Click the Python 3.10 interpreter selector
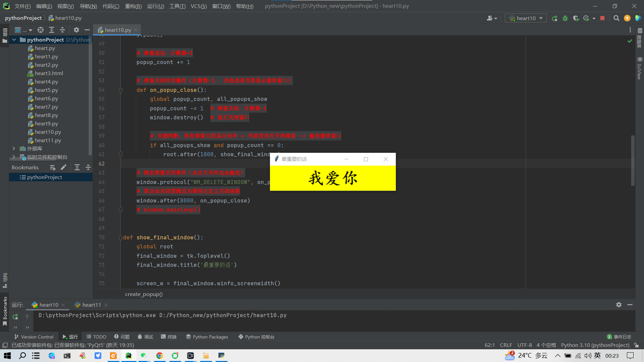Viewport: 644px width, 362px height. 595,345
